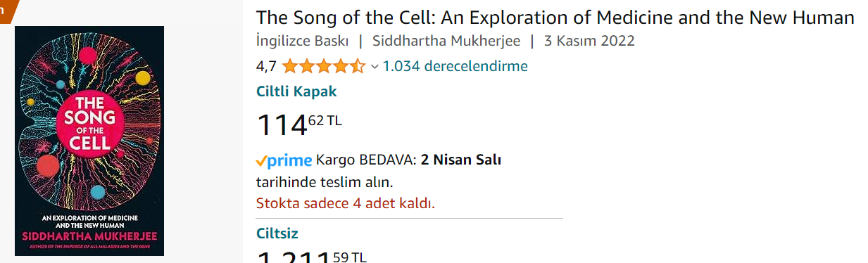Open The Song of the Cell title link
The width and height of the screenshot is (868, 263).
coord(555,18)
